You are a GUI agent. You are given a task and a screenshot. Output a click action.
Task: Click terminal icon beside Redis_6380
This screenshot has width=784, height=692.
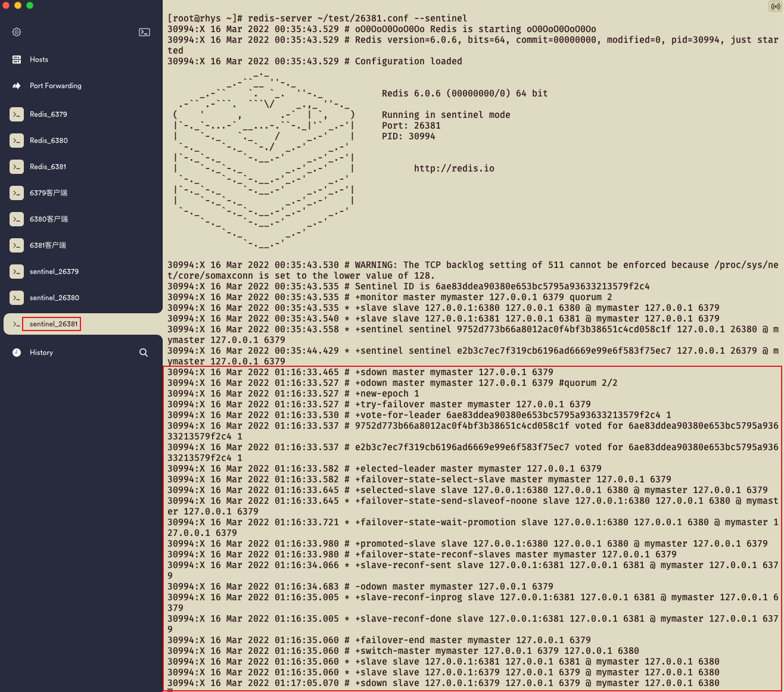17,141
